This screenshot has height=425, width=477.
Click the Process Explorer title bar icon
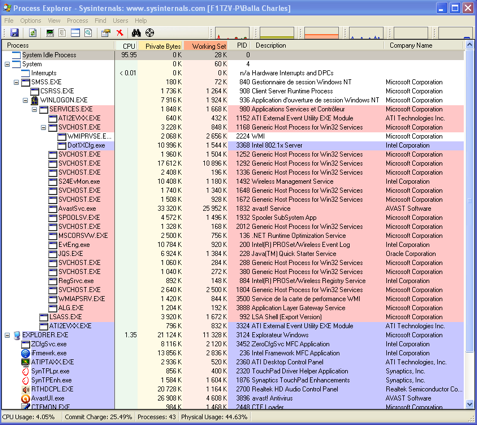[x=6, y=8]
